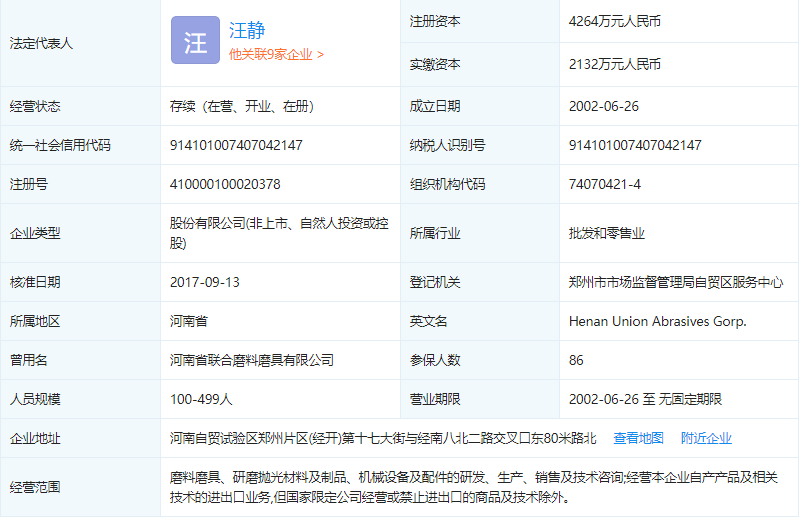The width and height of the screenshot is (802, 521).
Task: Click the 企业类型 label cell
Action: pos(80,233)
